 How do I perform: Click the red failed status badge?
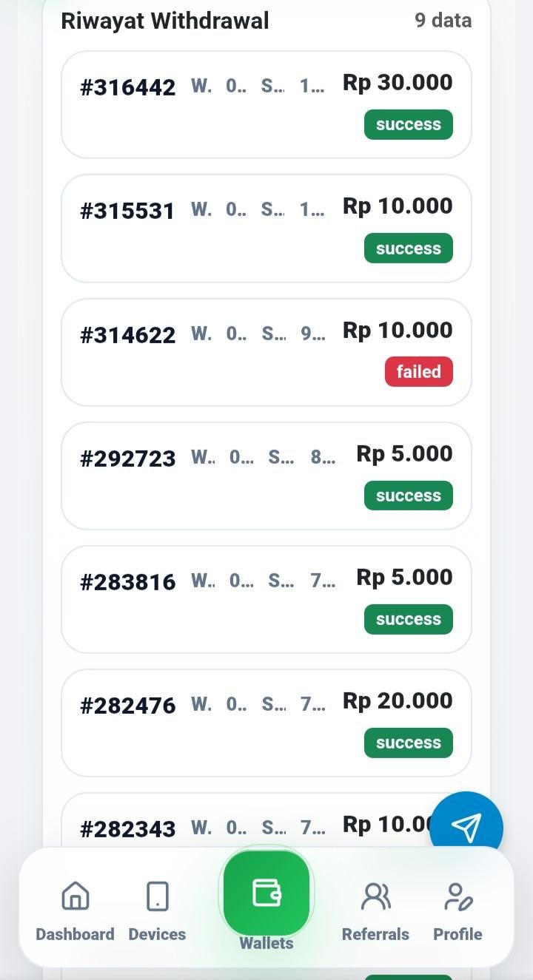[418, 372]
